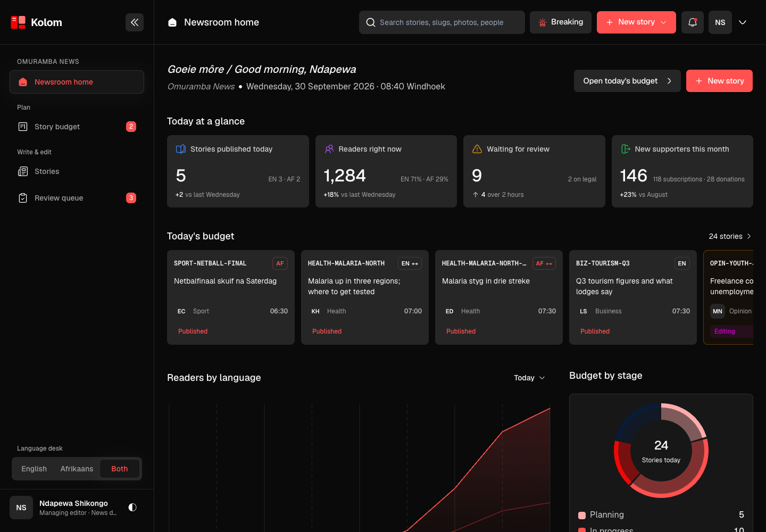Click the Stories published today book icon

[x=181, y=149]
